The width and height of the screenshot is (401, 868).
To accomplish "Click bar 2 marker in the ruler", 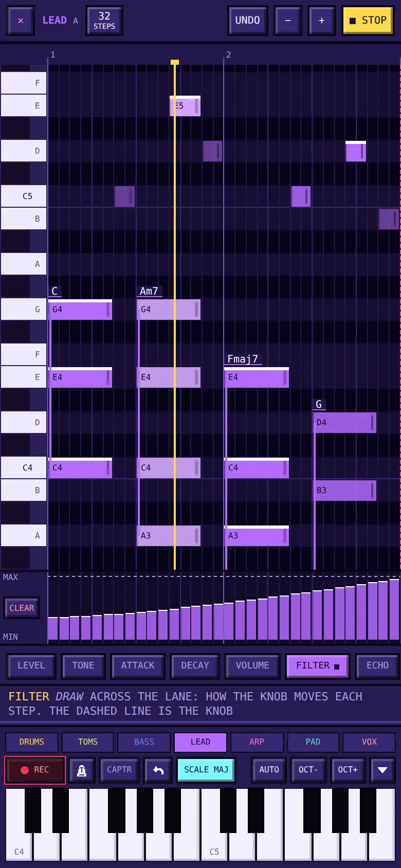I will [228, 55].
